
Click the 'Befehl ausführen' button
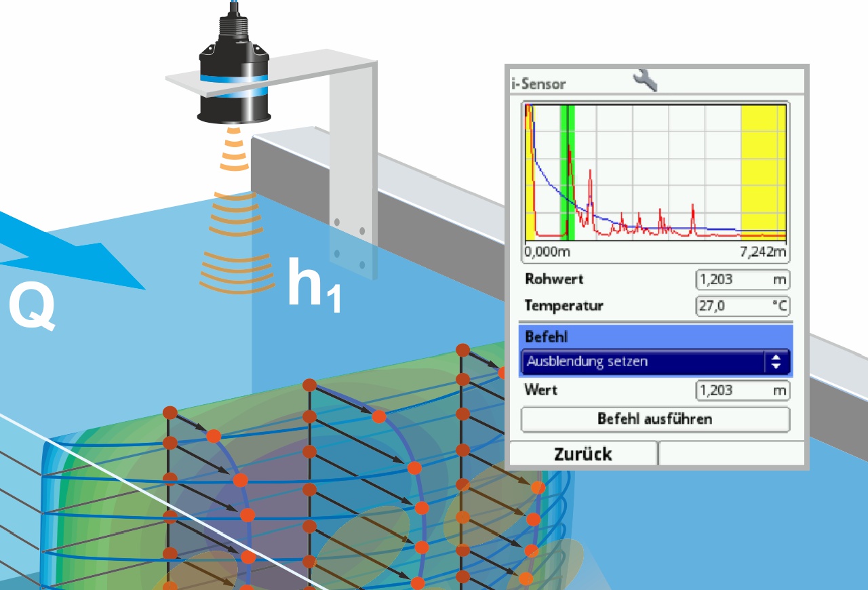click(x=655, y=419)
